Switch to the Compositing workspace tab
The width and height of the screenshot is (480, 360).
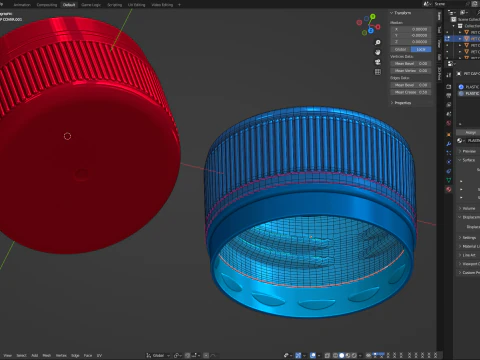(47, 5)
